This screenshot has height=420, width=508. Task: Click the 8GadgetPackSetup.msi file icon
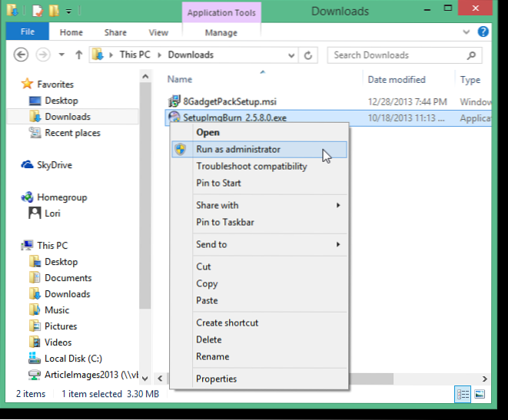click(x=174, y=101)
